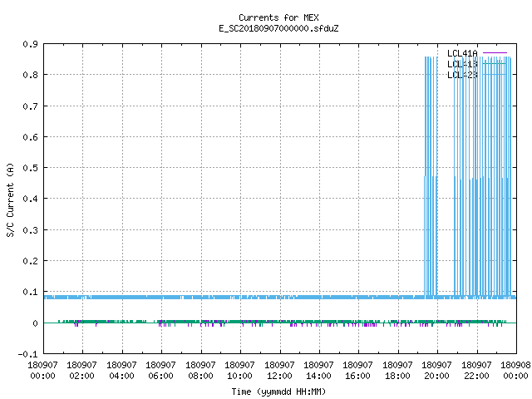The image size is (532, 399).
Task: Click the x-axis time label "12:00"
Action: coord(279,376)
